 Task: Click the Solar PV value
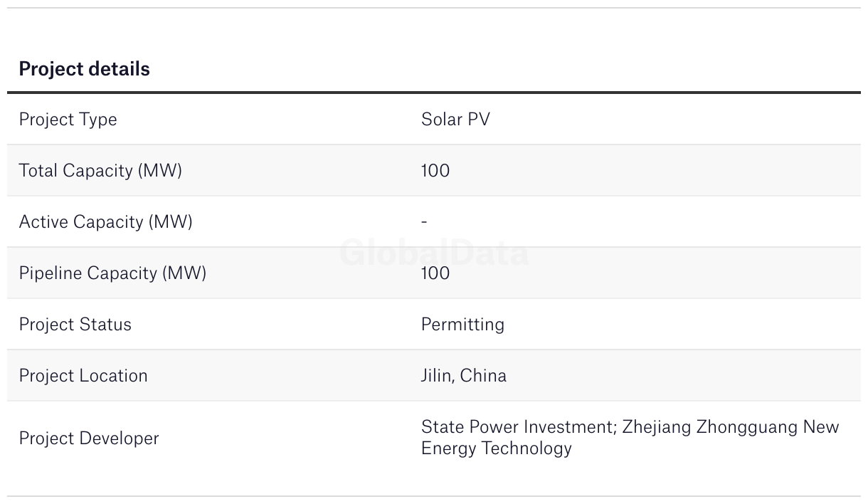[x=455, y=119]
